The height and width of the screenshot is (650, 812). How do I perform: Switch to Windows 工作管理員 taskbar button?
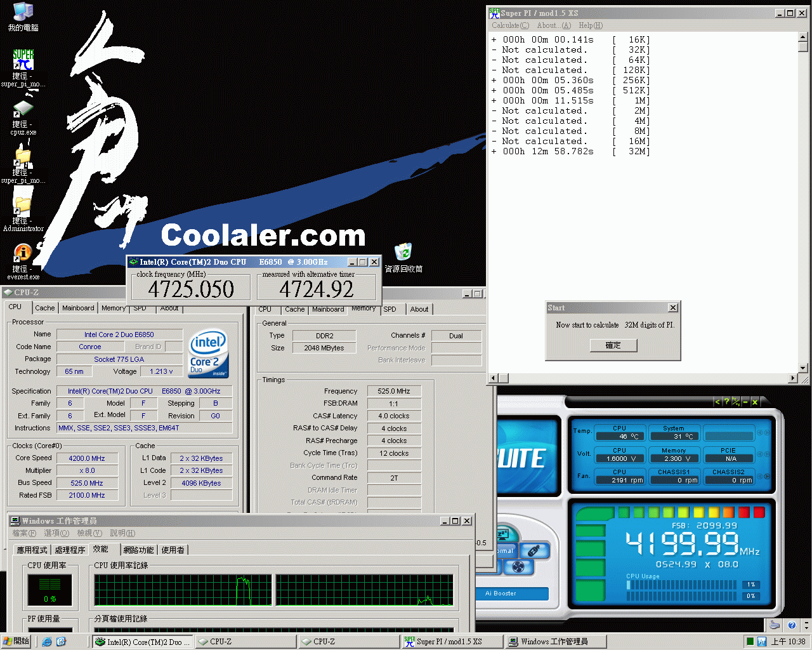click(x=556, y=642)
